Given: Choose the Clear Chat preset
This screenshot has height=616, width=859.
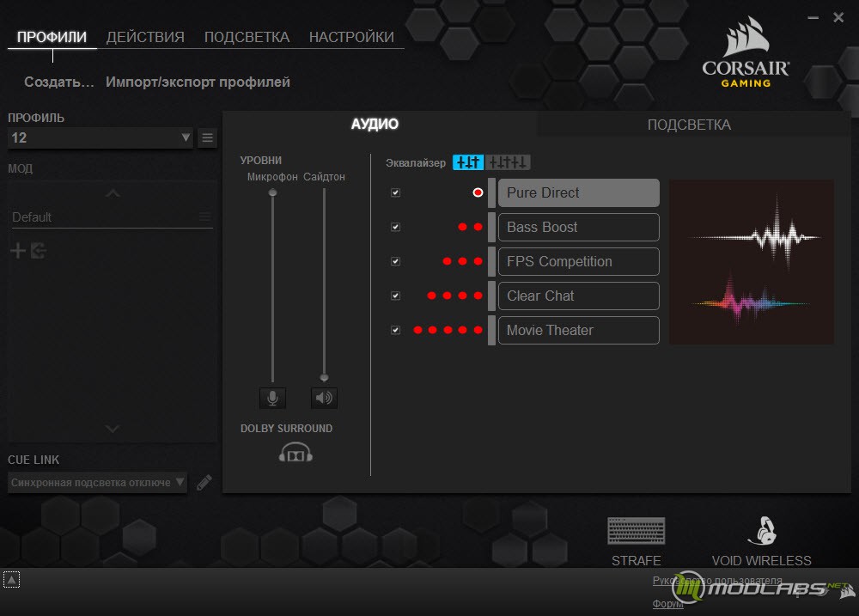Looking at the screenshot, I should [578, 296].
